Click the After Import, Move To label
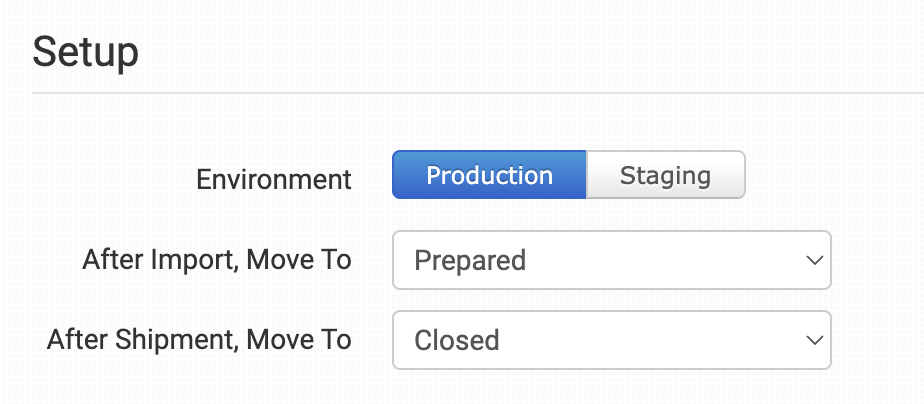Screen dimensions: 924x404 217,260
